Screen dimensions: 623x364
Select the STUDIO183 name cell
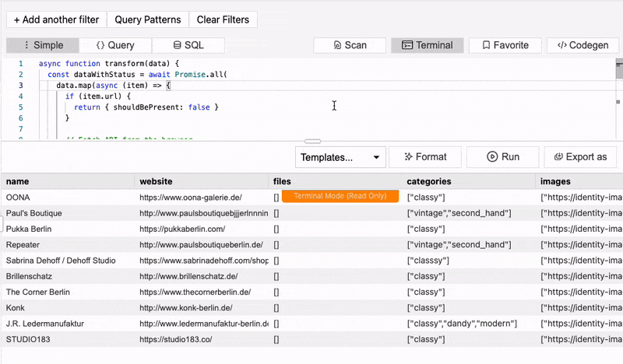(68, 339)
